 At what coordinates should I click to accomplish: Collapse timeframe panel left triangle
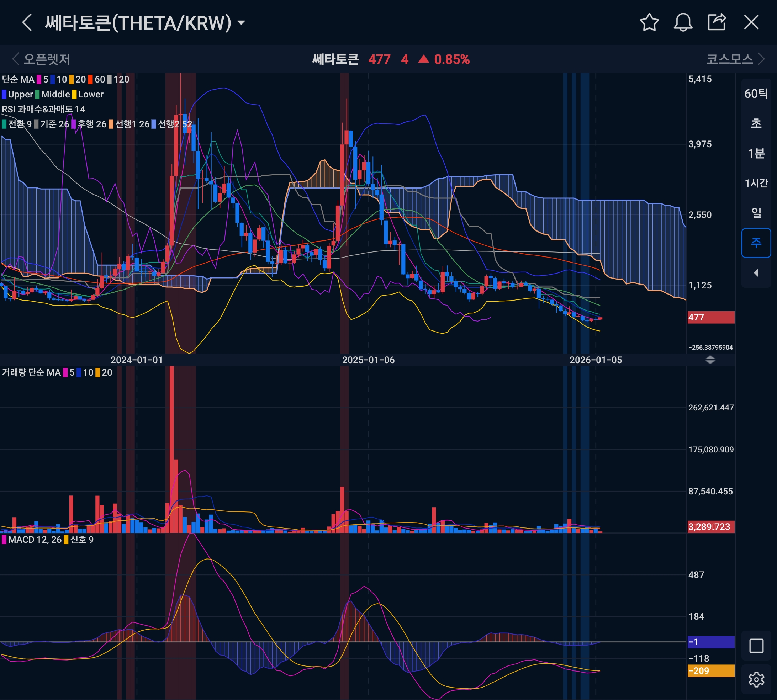(756, 273)
